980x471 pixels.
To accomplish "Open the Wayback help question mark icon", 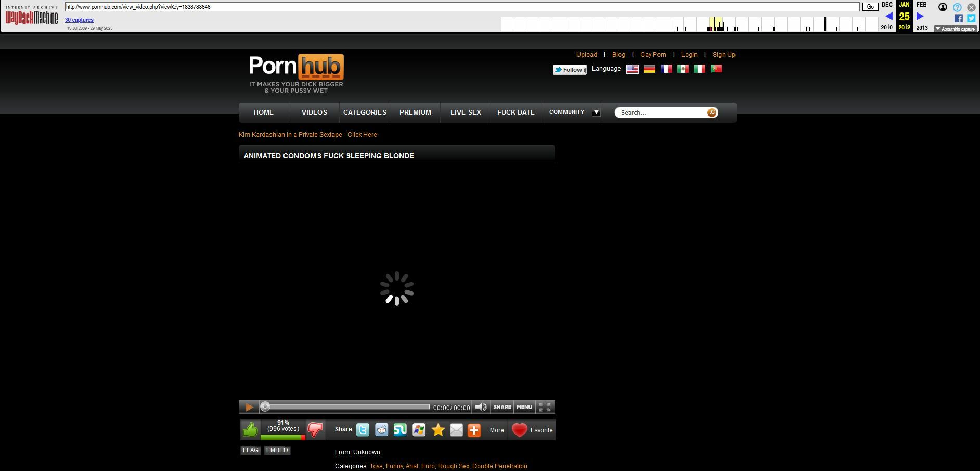I will click(x=957, y=7).
